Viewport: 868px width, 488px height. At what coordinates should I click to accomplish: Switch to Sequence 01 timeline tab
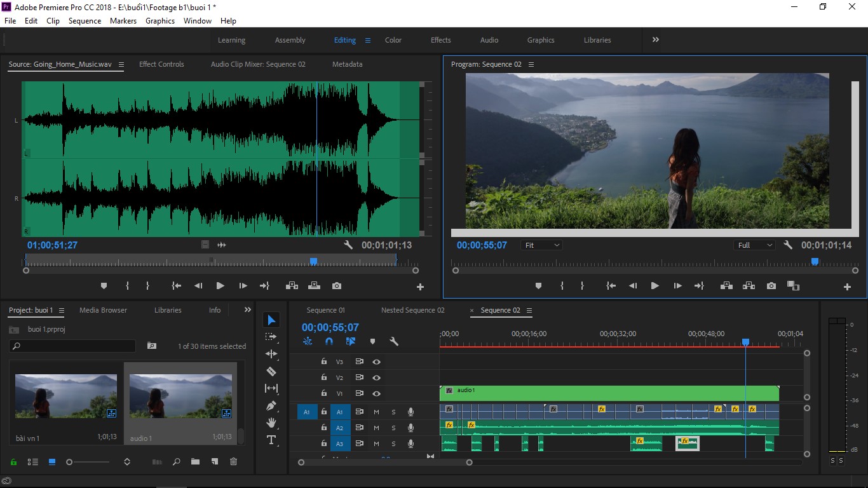coord(326,310)
